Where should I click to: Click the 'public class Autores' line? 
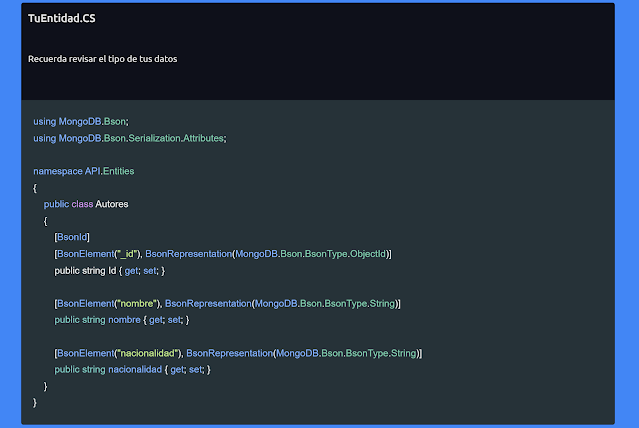pyautogui.click(x=86, y=204)
